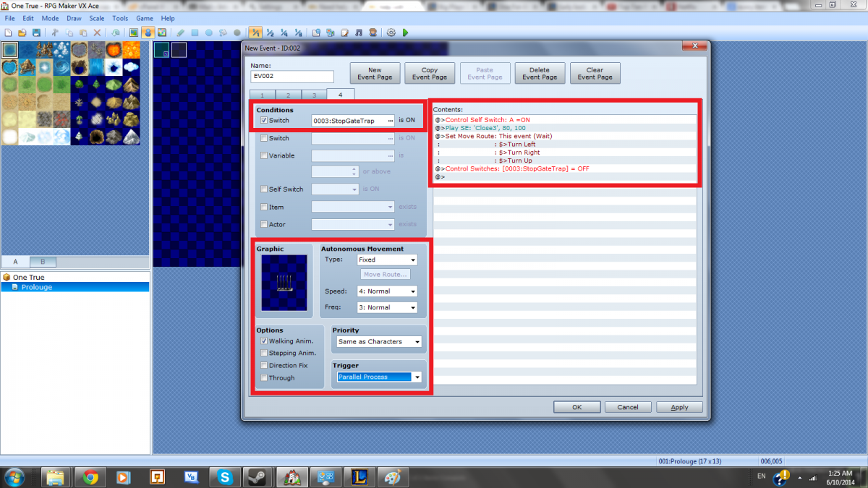
Task: Switch to Event editing mode icon
Action: pyautogui.click(x=148, y=33)
